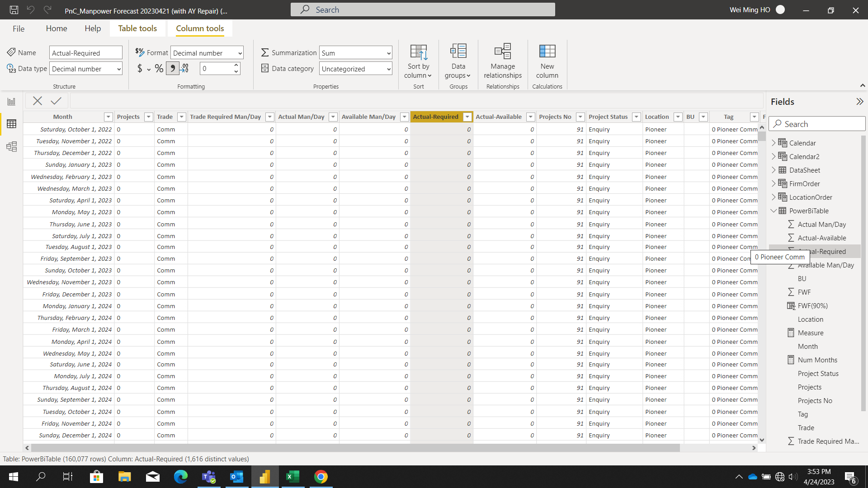Open the user account profile picture
The width and height of the screenshot is (868, 488).
[x=780, y=9]
